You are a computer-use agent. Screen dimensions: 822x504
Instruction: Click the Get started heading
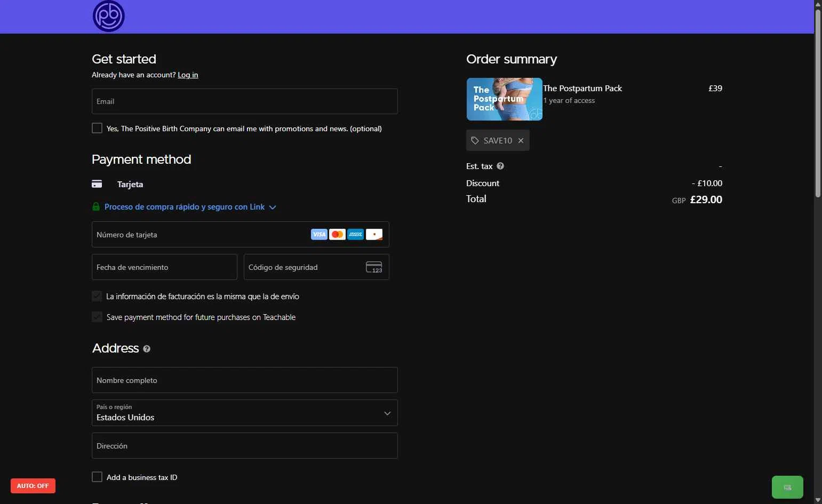[124, 59]
